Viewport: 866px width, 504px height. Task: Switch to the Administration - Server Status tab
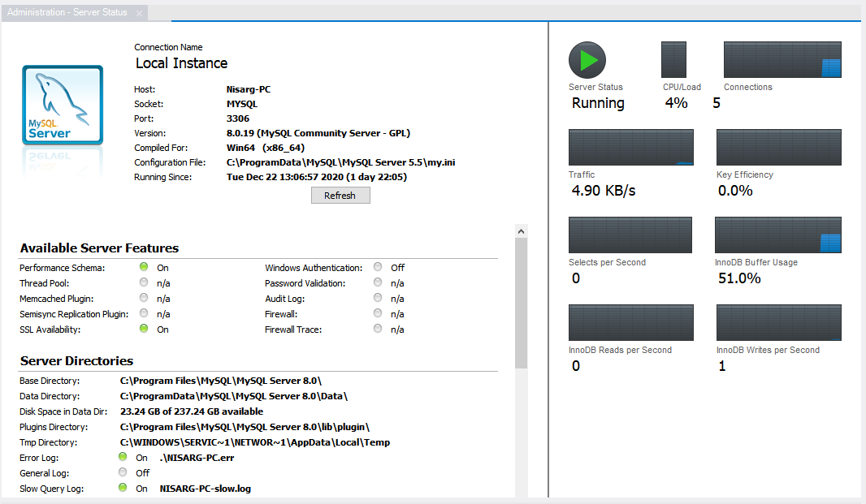[65, 11]
